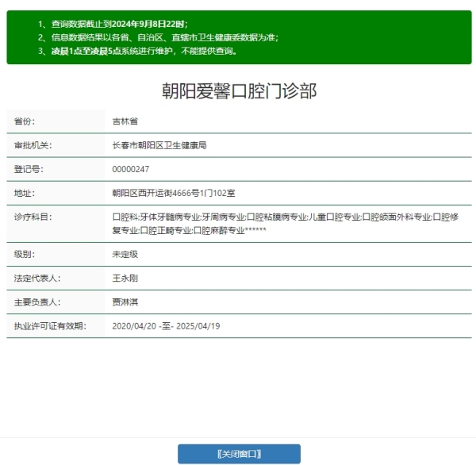Select registration number 00000247

tap(131, 169)
